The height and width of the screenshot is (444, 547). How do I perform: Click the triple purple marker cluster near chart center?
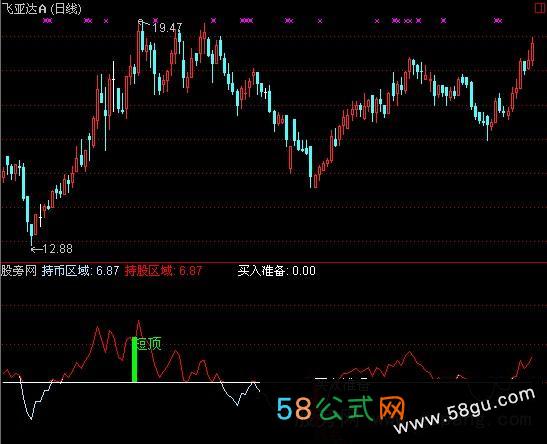click(x=247, y=21)
